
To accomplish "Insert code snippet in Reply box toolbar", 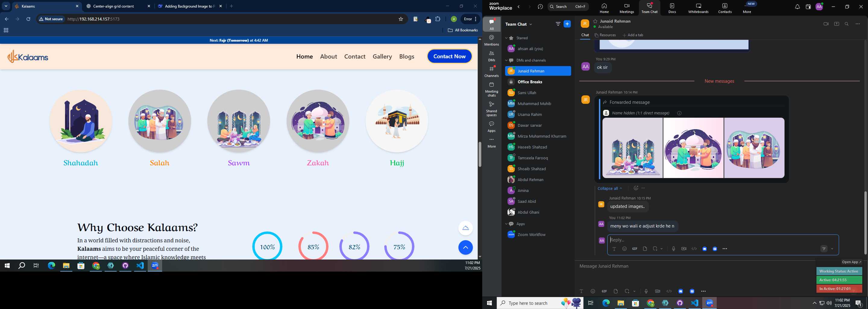I will coord(694,249).
